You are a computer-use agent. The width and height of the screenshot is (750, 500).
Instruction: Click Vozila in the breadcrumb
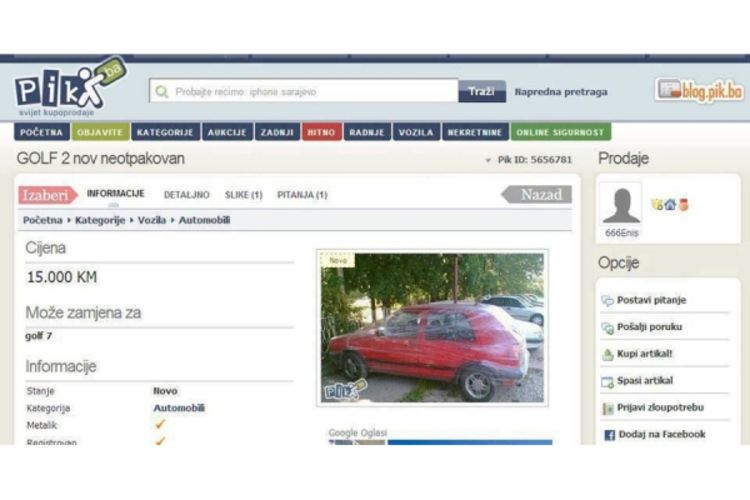[152, 220]
